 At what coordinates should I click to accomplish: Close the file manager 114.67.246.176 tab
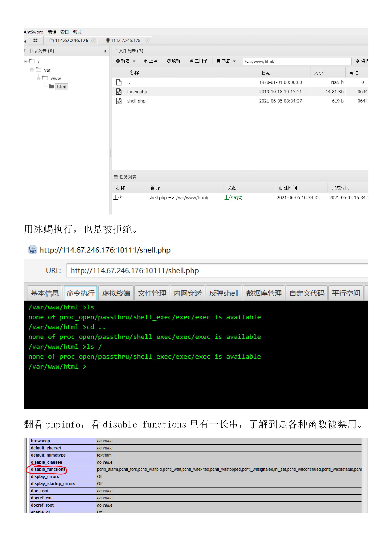pyautogui.click(x=93, y=41)
